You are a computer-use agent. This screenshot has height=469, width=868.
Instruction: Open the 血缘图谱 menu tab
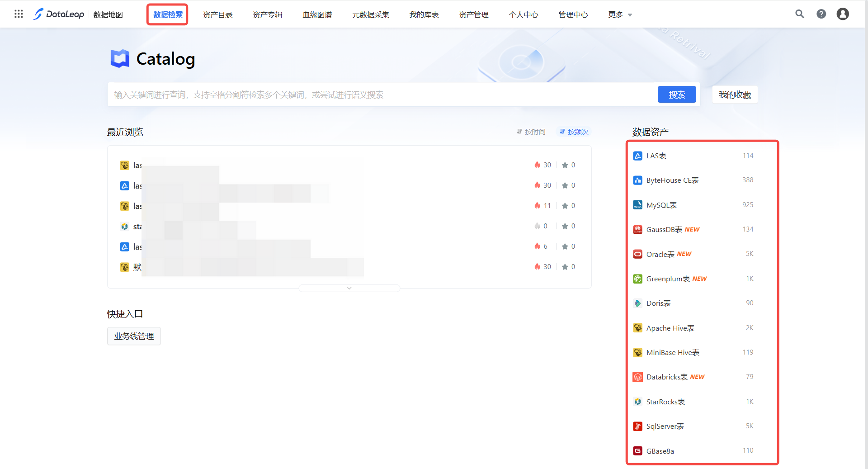point(317,14)
